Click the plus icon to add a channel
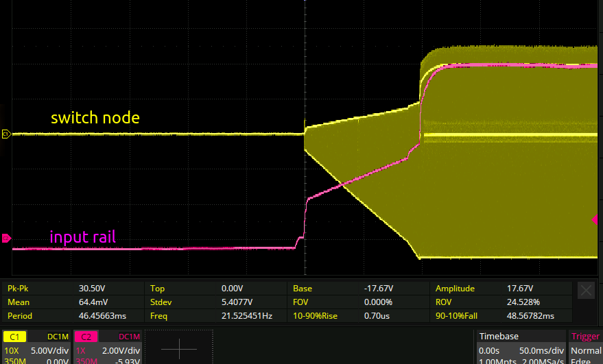Image resolution: width=603 pixels, height=364 pixels. coord(179,348)
